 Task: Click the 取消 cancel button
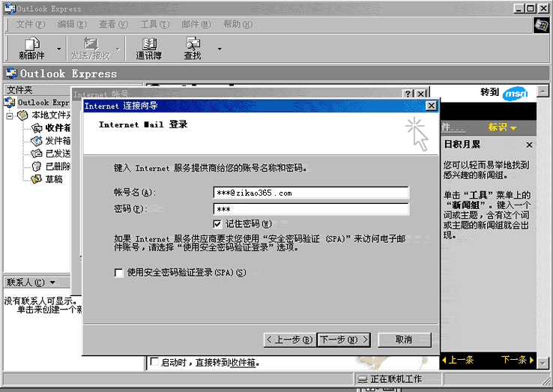[404, 340]
